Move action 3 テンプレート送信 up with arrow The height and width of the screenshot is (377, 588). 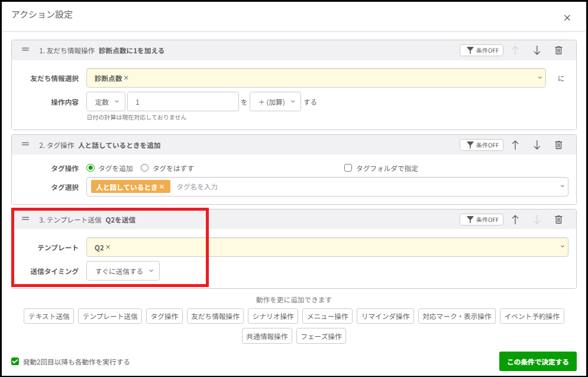pos(515,220)
